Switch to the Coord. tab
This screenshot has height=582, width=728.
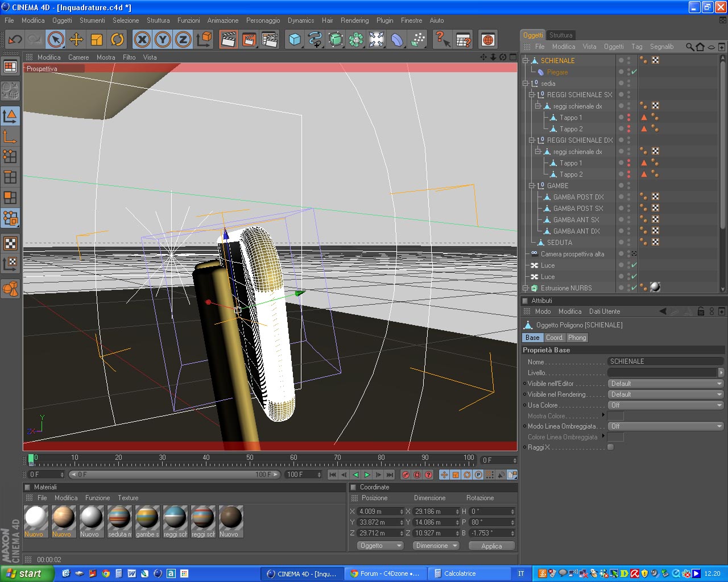tap(554, 338)
